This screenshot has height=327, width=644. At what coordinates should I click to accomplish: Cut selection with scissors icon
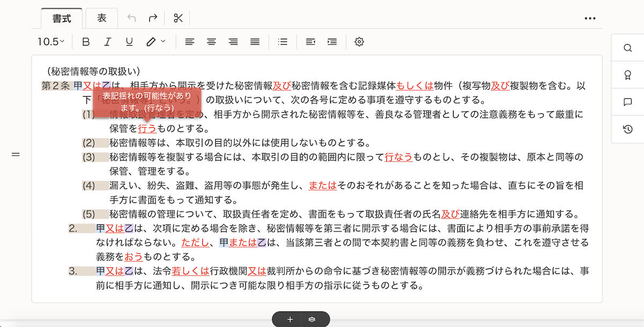[178, 18]
